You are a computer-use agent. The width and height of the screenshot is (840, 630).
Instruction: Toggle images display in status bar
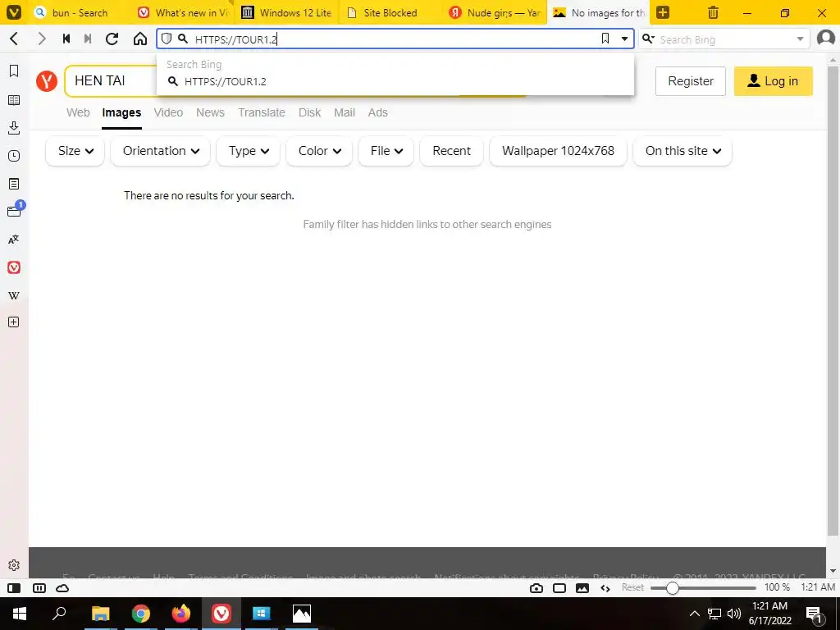[582, 588]
